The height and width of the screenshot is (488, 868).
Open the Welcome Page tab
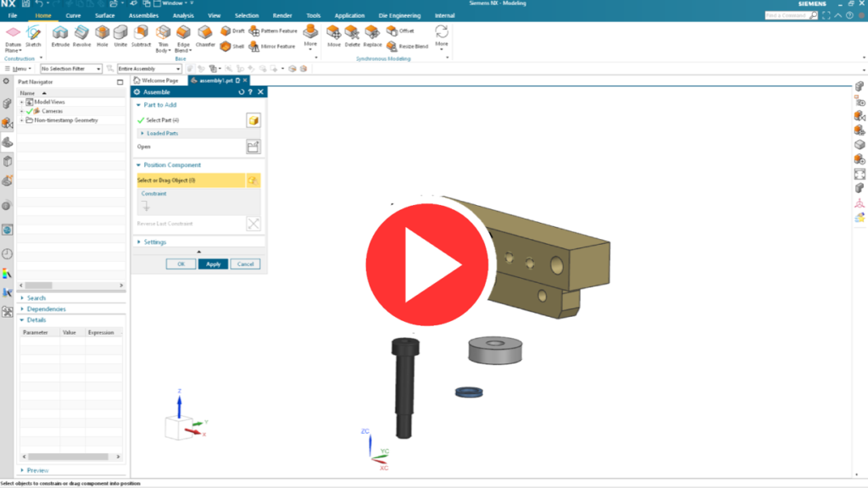[159, 80]
